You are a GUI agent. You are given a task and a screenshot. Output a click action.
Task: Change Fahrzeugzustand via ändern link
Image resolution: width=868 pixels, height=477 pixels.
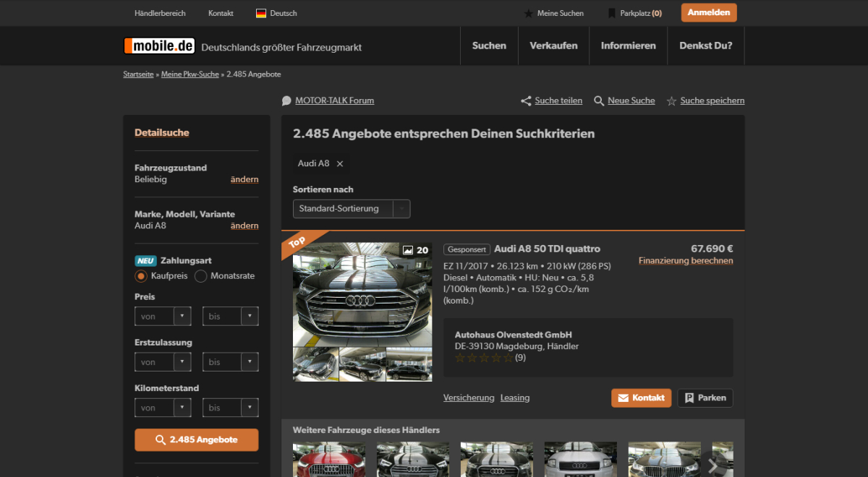(x=244, y=179)
